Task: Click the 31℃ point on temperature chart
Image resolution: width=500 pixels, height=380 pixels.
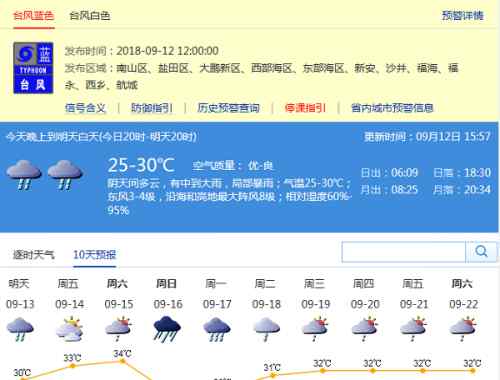Action: coord(273,375)
